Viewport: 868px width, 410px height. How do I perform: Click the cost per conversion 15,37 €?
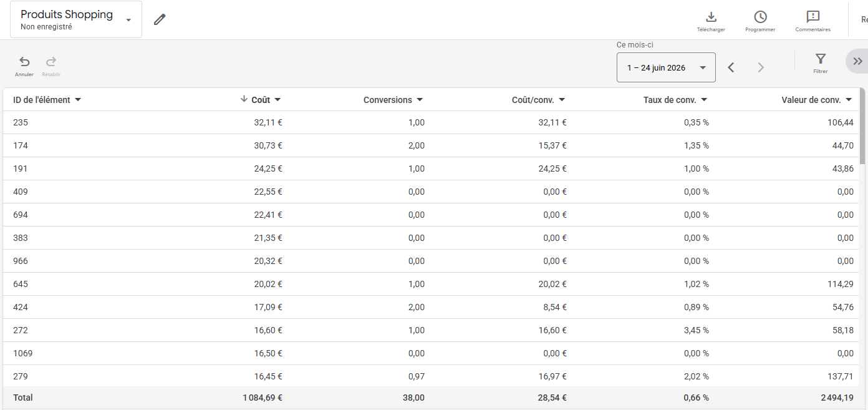tap(552, 145)
